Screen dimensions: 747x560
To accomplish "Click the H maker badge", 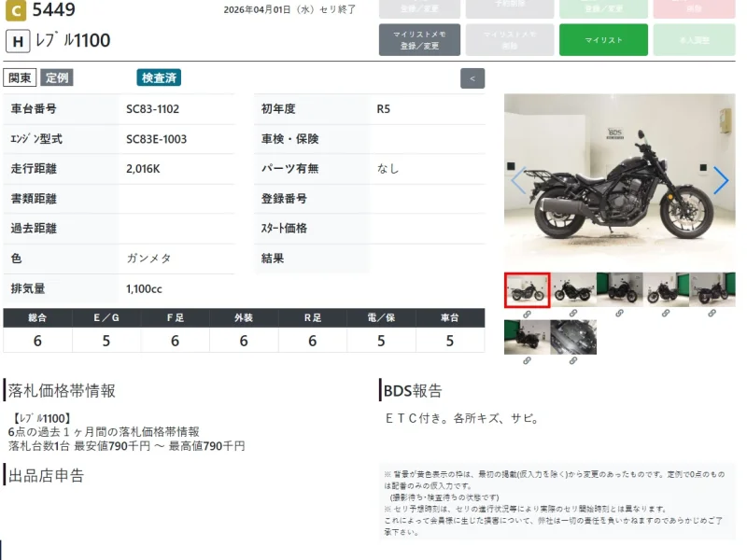I will click(18, 41).
